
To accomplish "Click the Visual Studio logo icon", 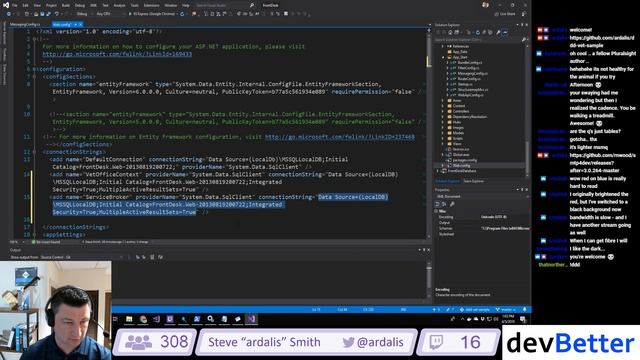I will pos(6,5).
